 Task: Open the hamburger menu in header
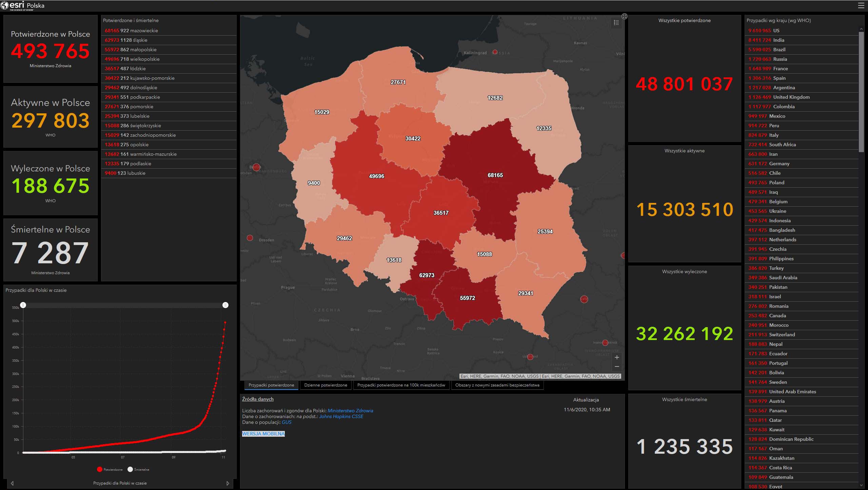(x=861, y=5)
